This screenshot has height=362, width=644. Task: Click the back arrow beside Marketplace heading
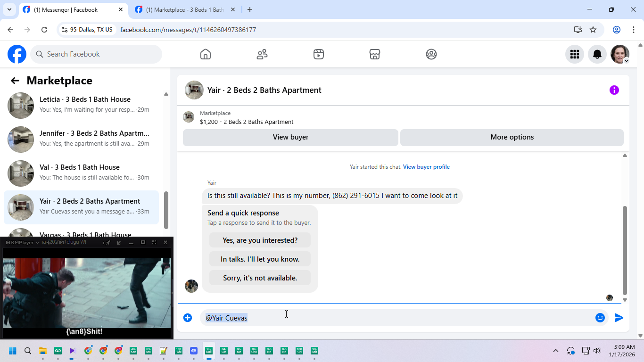click(x=15, y=81)
